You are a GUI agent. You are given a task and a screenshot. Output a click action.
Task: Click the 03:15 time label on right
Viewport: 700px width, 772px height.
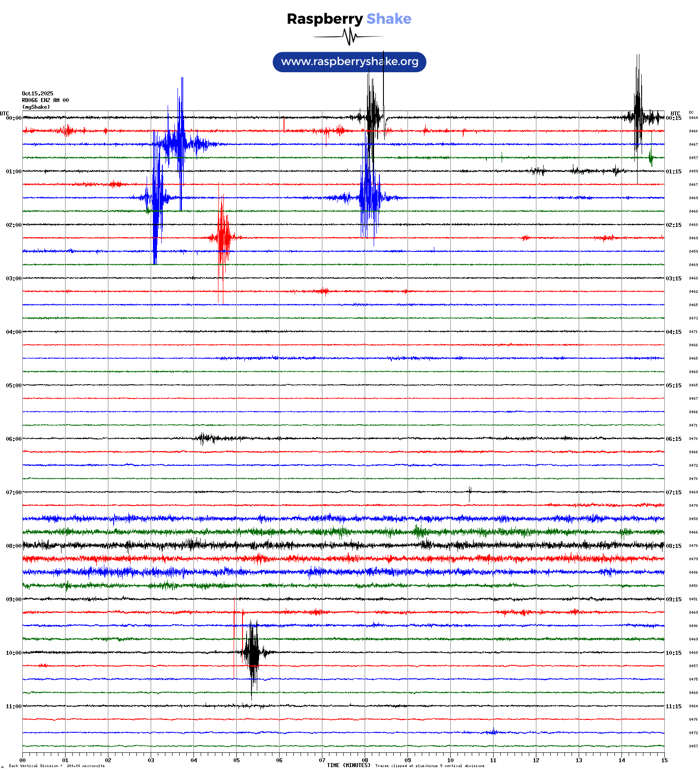673,279
